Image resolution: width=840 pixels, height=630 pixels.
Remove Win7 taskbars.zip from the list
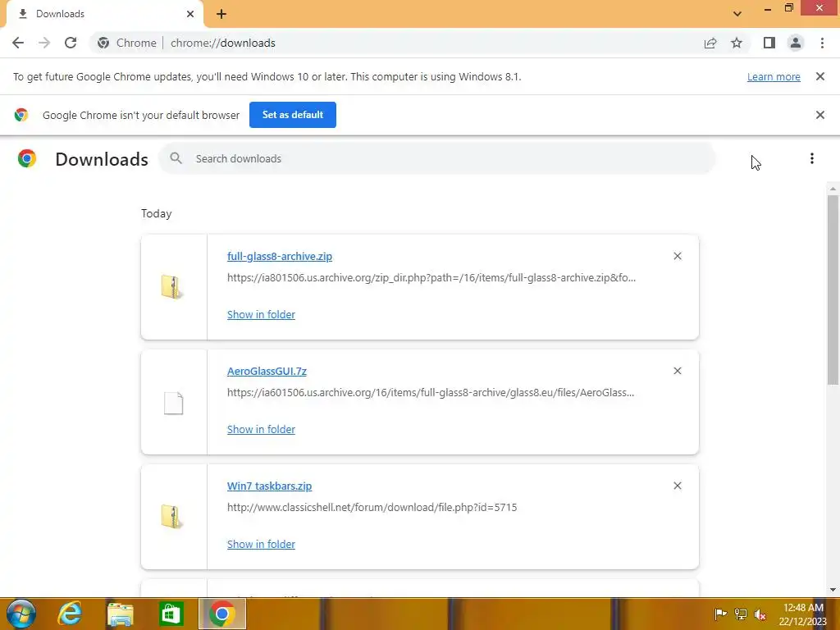pyautogui.click(x=678, y=486)
